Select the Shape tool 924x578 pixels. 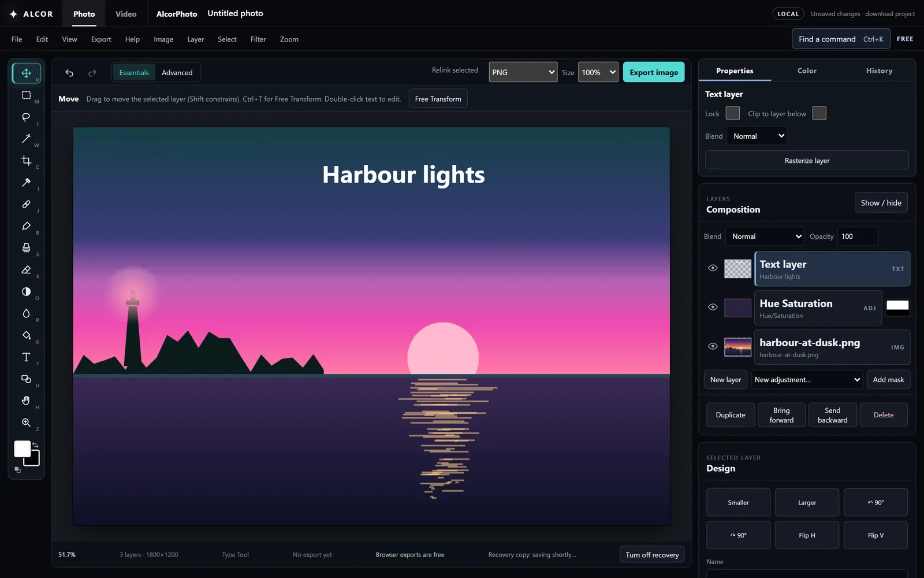click(x=27, y=379)
